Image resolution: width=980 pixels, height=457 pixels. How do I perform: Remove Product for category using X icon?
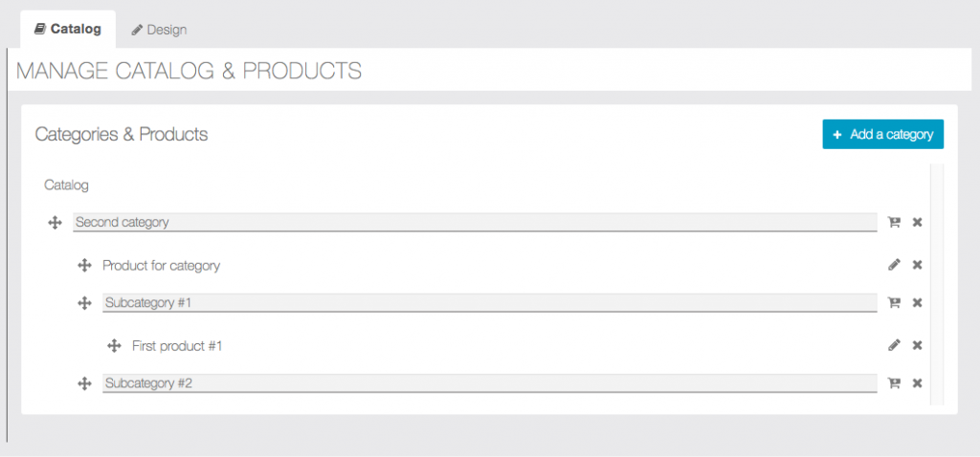pyautogui.click(x=917, y=265)
